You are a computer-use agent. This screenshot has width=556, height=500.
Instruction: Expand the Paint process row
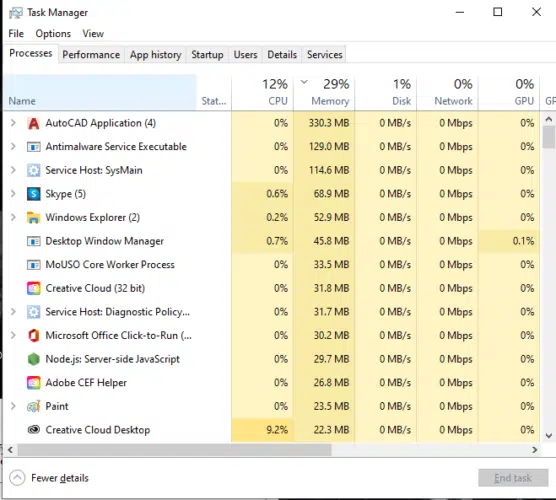tap(13, 406)
